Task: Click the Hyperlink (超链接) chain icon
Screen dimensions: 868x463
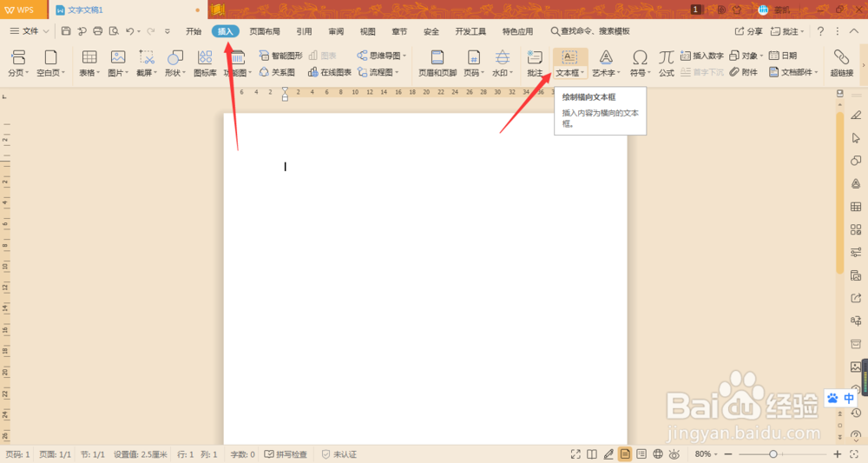Action: [x=841, y=57]
